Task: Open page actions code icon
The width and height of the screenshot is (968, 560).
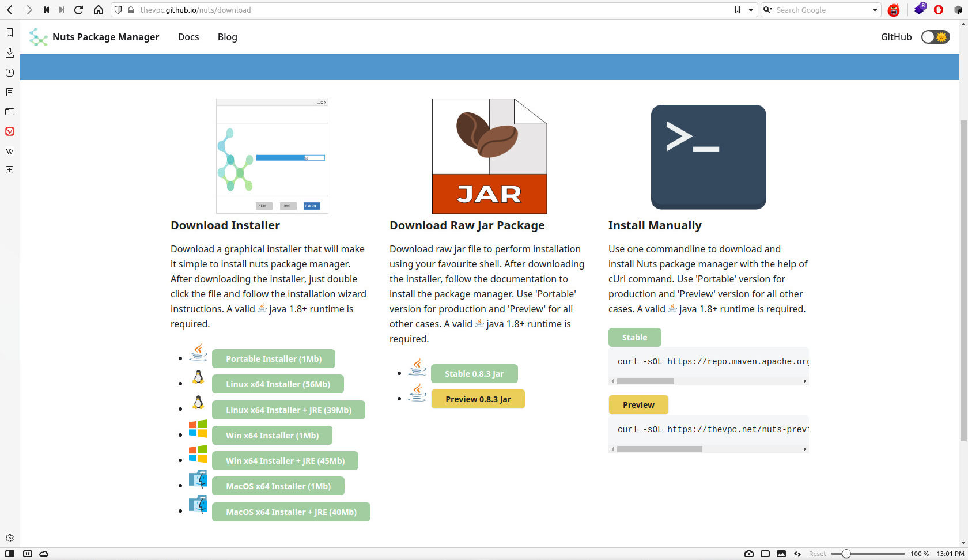Action: coord(797,554)
